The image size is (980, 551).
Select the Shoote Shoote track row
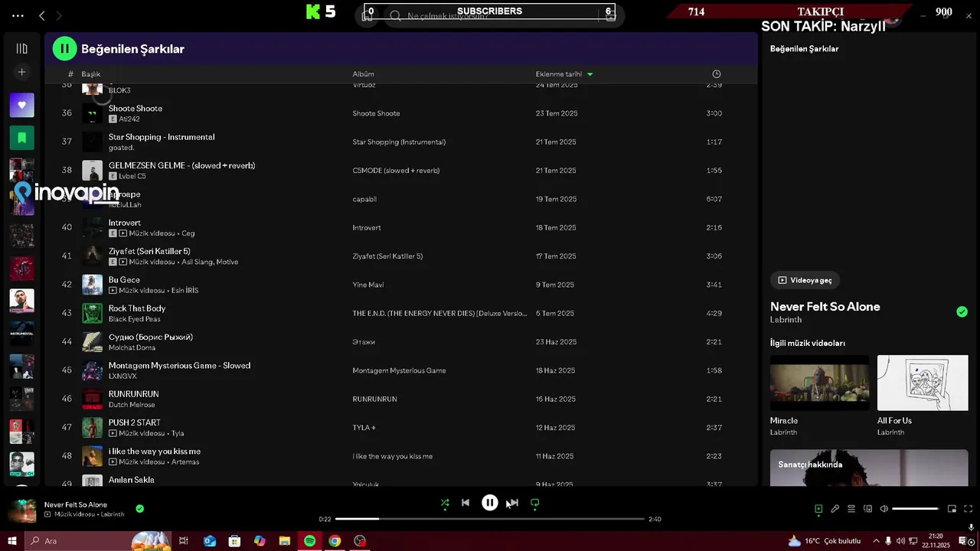(401, 113)
